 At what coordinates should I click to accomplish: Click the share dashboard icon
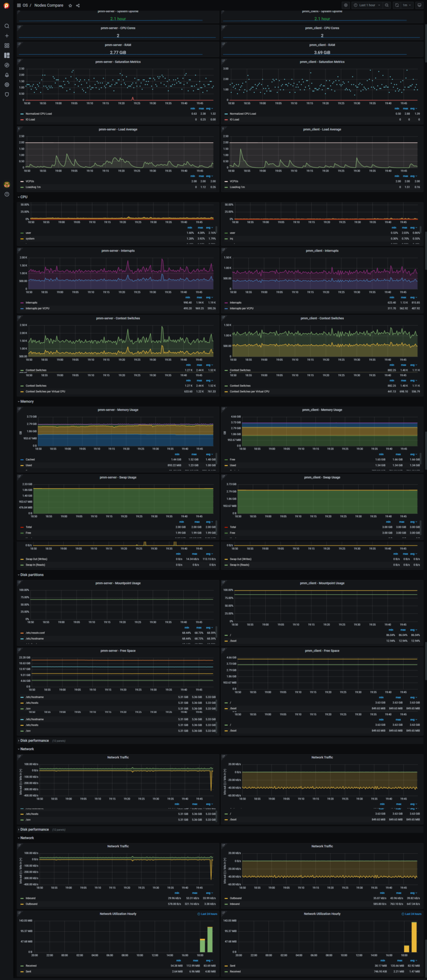(78, 5)
